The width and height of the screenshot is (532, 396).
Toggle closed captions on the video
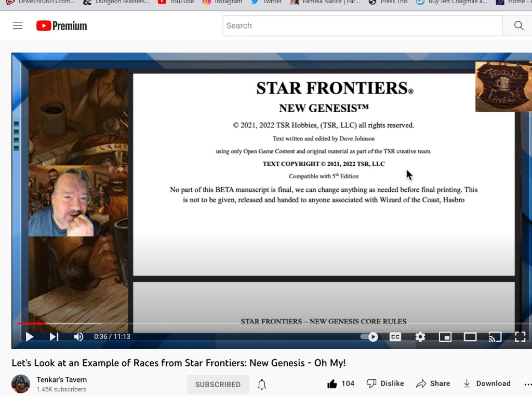pyautogui.click(x=395, y=337)
